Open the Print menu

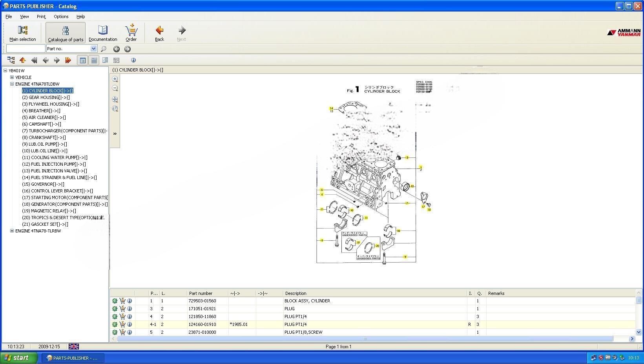pos(41,16)
